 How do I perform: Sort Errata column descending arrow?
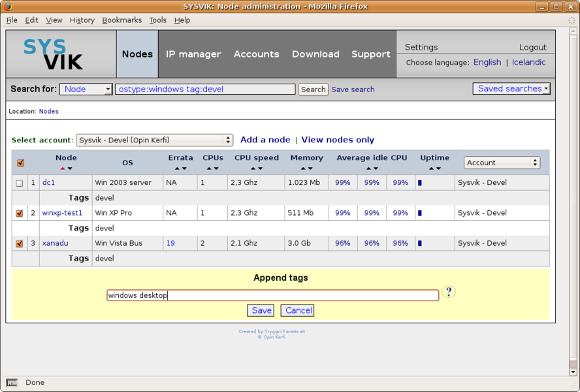click(x=184, y=169)
